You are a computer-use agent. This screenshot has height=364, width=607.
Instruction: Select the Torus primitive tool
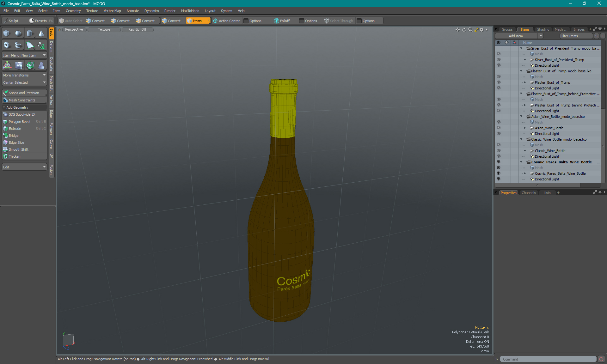(x=7, y=45)
